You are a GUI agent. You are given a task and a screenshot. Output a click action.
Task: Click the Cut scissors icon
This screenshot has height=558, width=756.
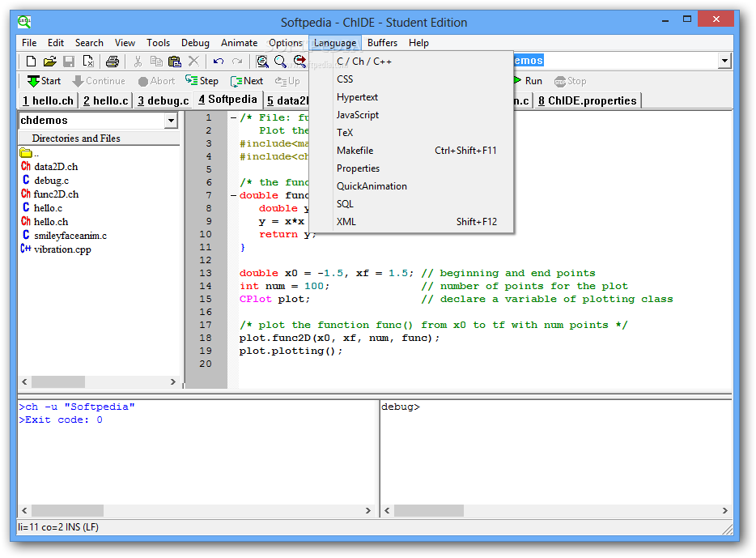click(x=138, y=62)
